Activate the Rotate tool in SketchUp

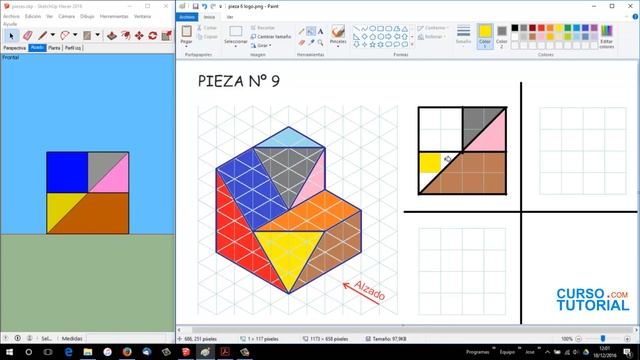click(153, 36)
